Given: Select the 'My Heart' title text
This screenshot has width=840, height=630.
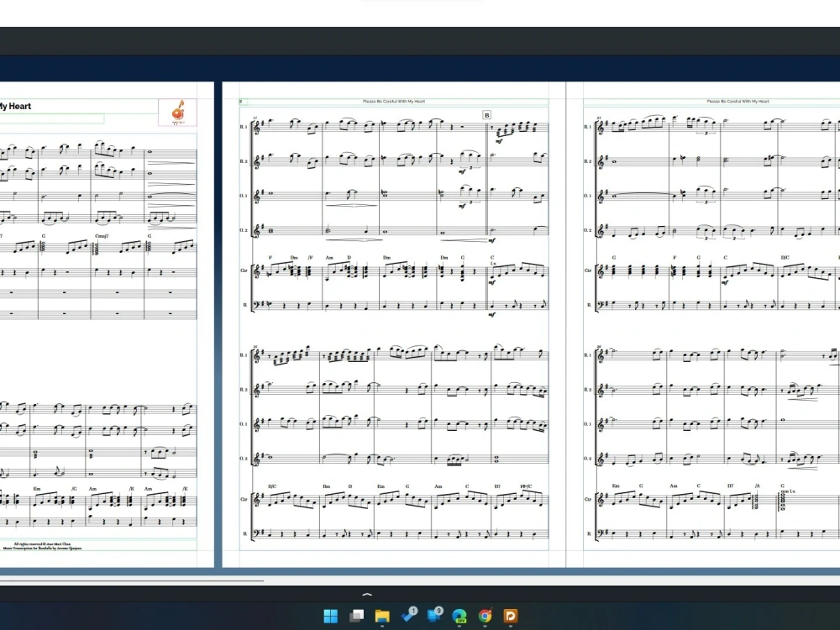Looking at the screenshot, I should point(15,106).
